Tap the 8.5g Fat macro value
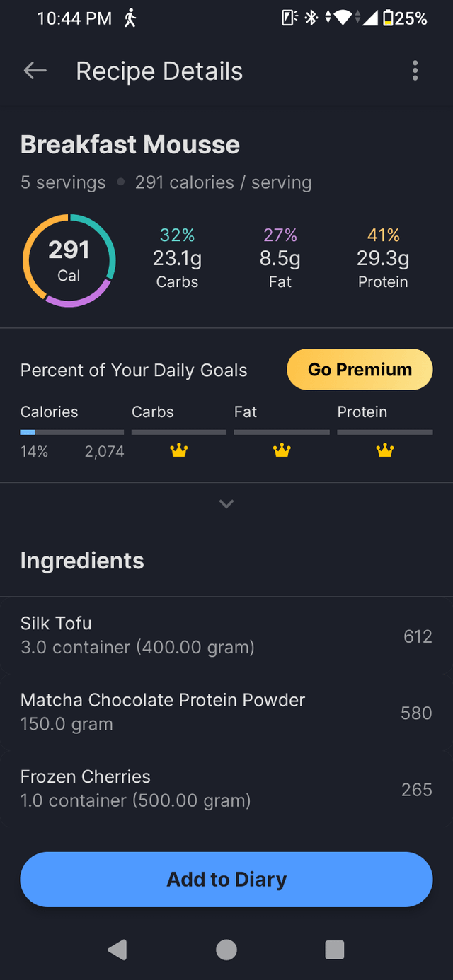 (280, 259)
